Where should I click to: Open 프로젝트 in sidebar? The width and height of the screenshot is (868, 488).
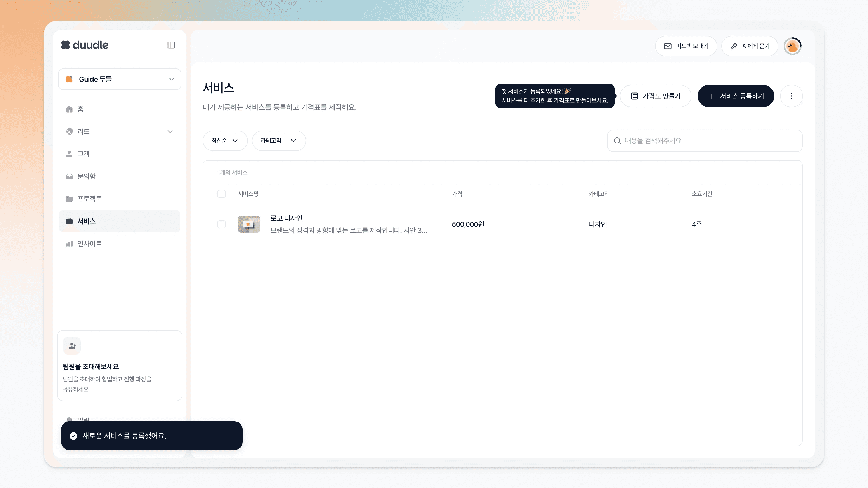pos(120,199)
